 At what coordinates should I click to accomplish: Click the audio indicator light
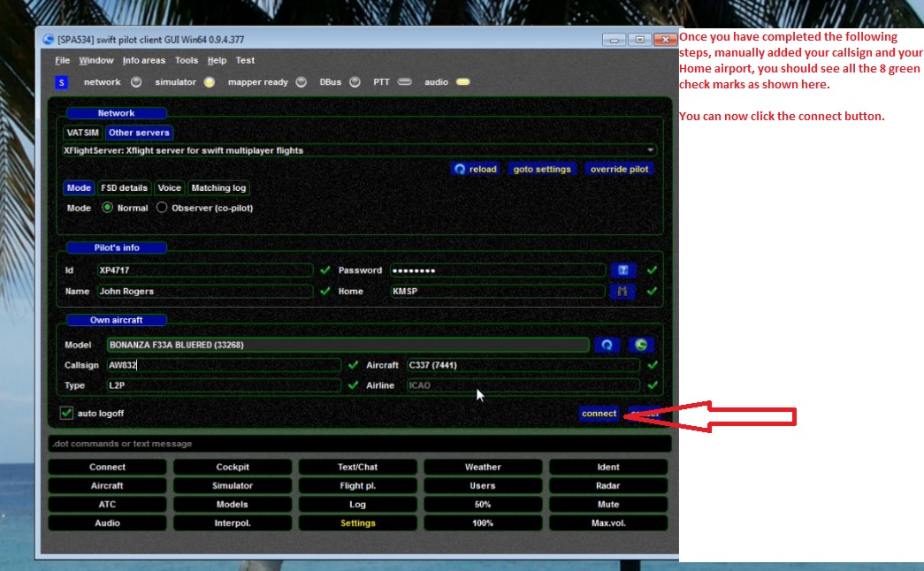(x=463, y=82)
